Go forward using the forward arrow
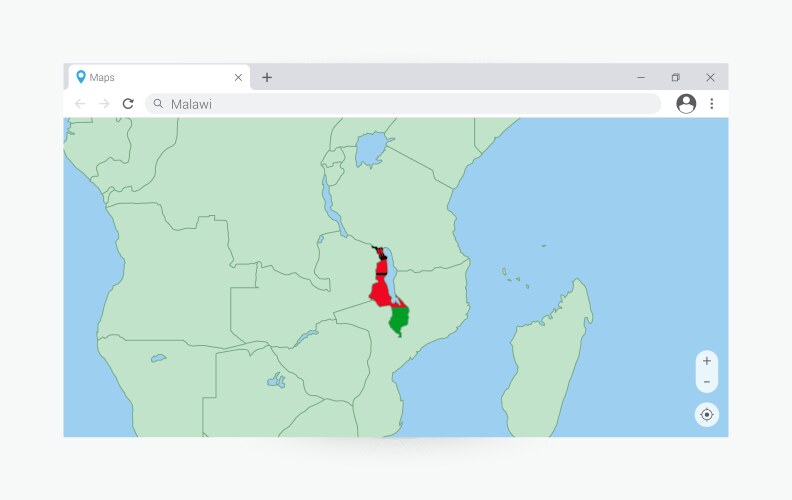792x500 pixels. (x=104, y=104)
